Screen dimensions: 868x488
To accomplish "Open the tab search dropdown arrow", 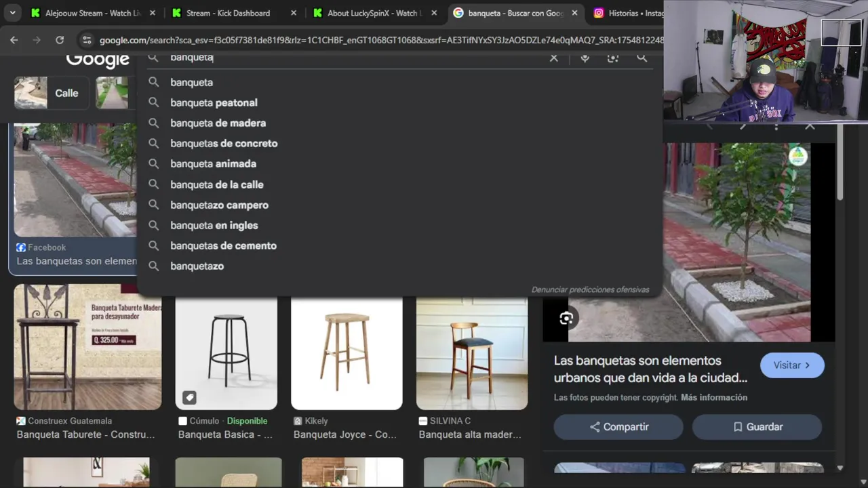I will [x=12, y=13].
